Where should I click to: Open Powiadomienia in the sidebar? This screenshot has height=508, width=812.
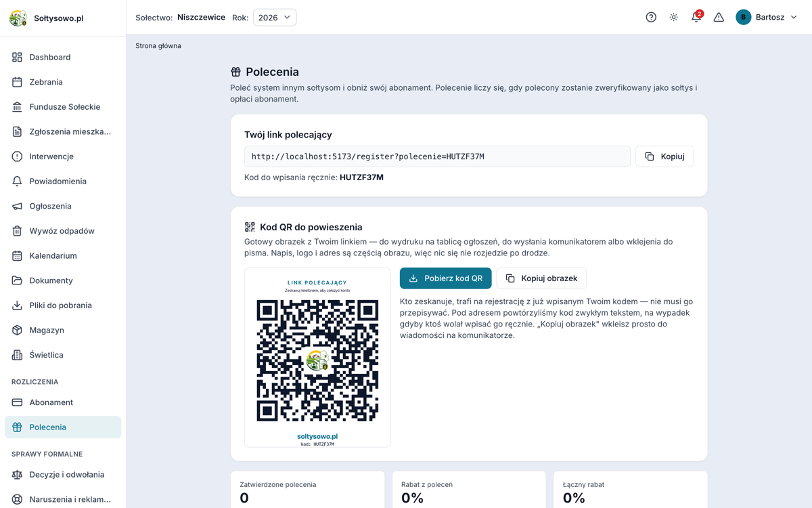pyautogui.click(x=63, y=182)
